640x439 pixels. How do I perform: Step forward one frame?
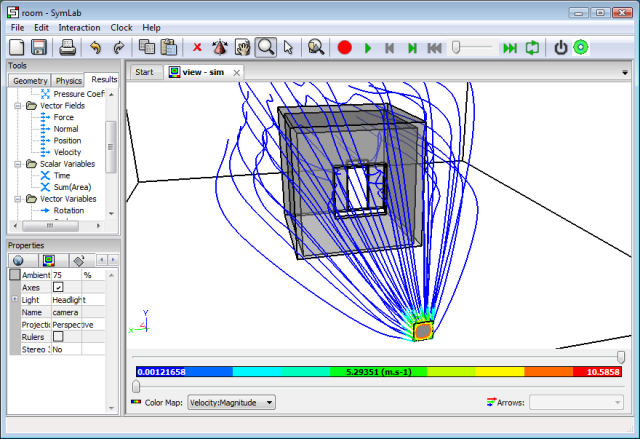(412, 48)
